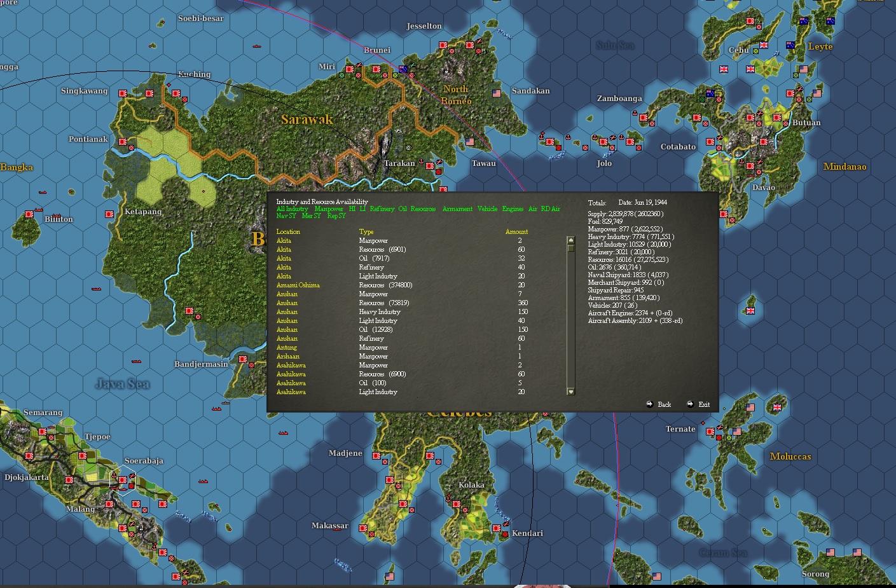Select the Japanese flag marker at Miri
Screen dimensions: 896x588
click(350, 69)
